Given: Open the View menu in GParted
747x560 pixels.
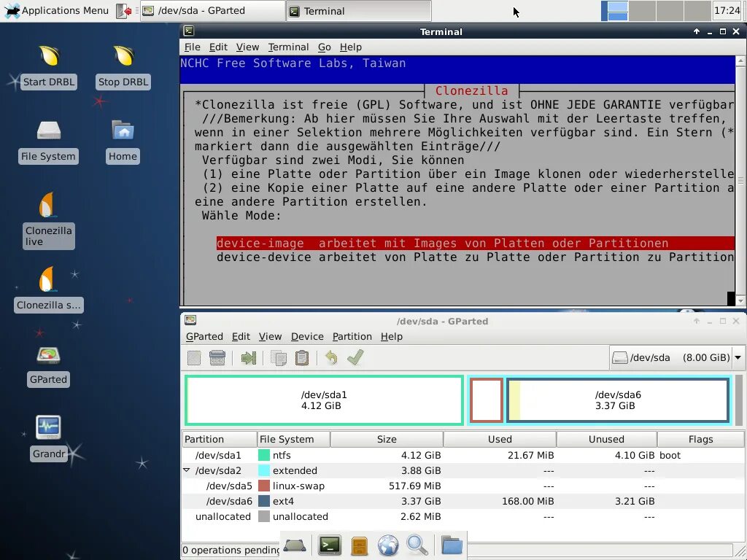Looking at the screenshot, I should [x=270, y=336].
